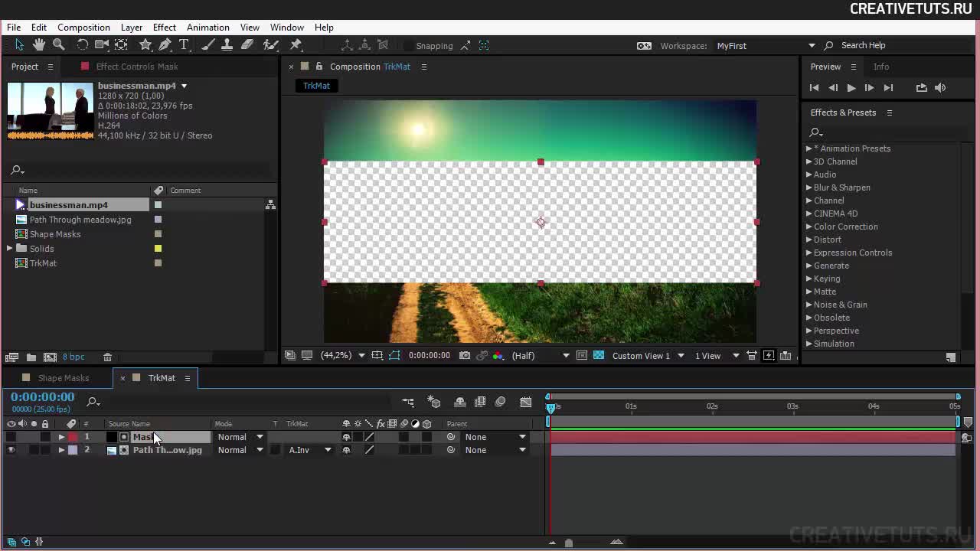This screenshot has height=551, width=980.
Task: Open the Composition menu
Action: tap(83, 28)
